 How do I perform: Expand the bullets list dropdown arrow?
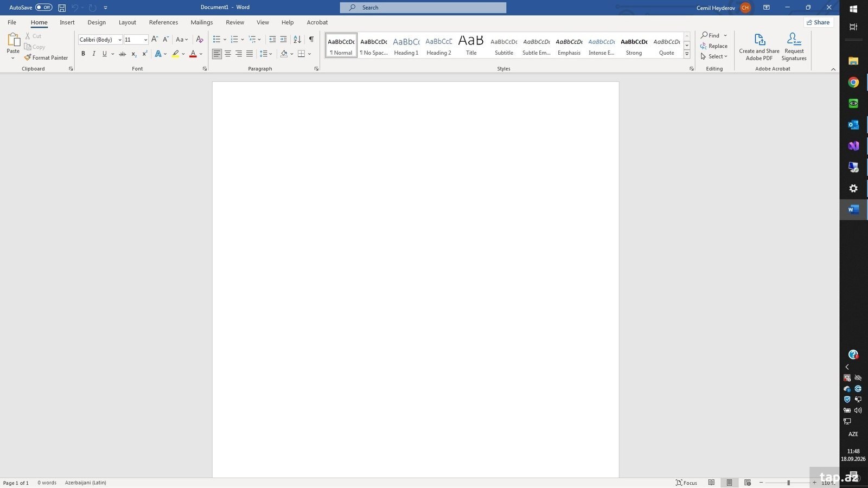point(225,40)
